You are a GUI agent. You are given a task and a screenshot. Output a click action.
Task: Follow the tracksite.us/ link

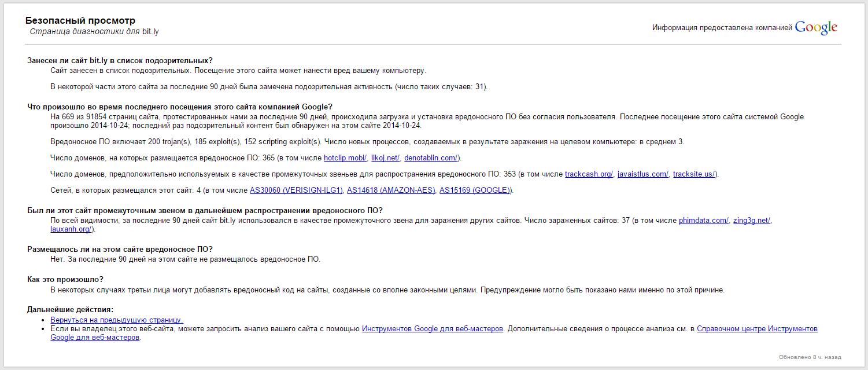click(695, 174)
